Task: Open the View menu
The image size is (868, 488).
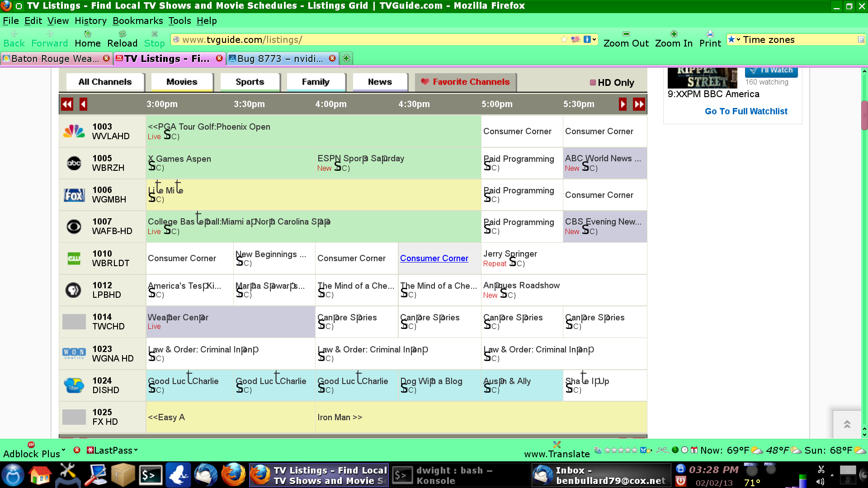Action: 58,21
